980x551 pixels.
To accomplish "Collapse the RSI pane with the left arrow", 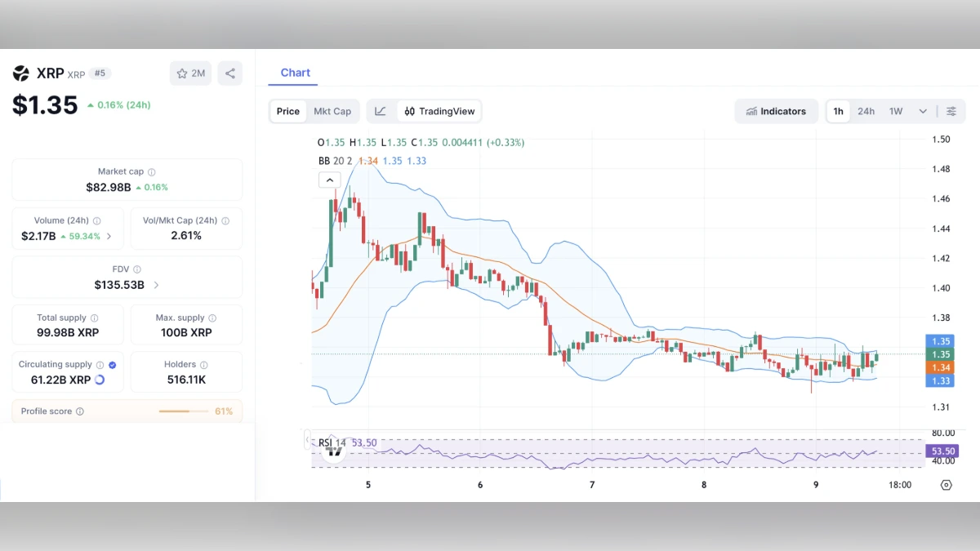I will coord(308,438).
